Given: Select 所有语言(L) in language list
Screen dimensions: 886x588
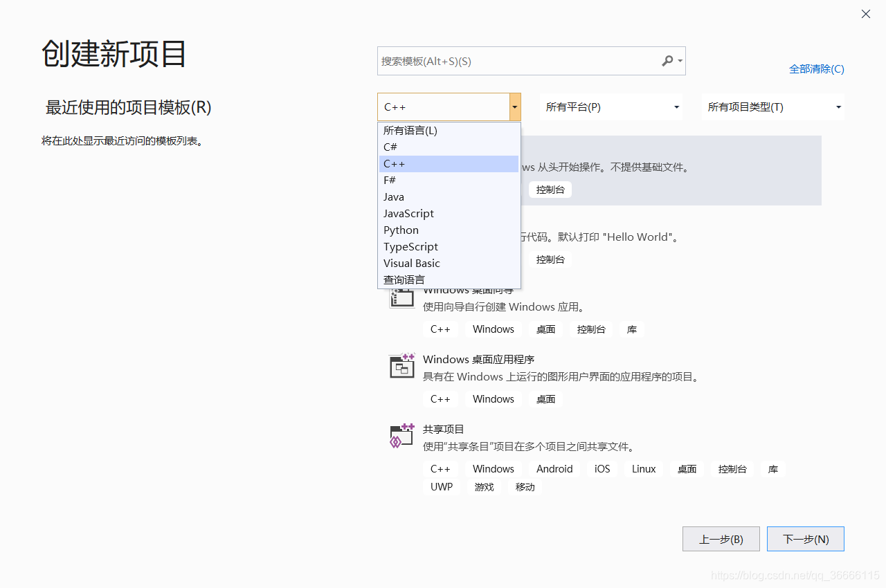Looking at the screenshot, I should pos(449,131).
